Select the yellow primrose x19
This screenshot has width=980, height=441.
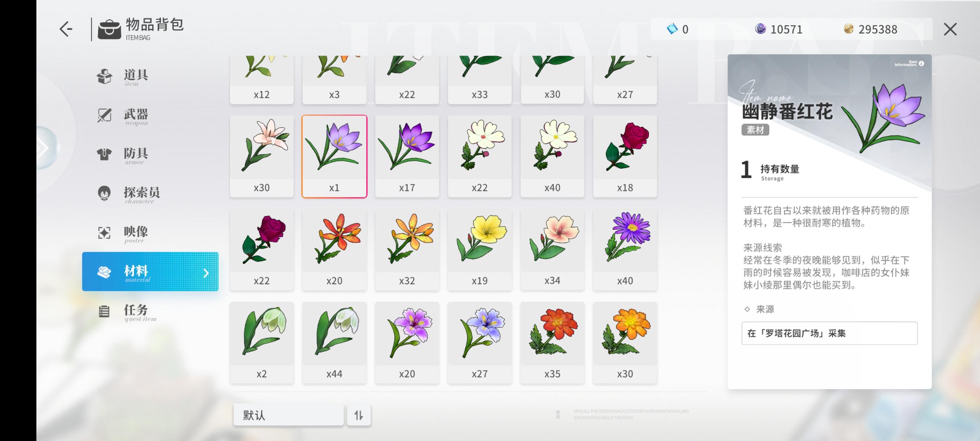click(480, 249)
